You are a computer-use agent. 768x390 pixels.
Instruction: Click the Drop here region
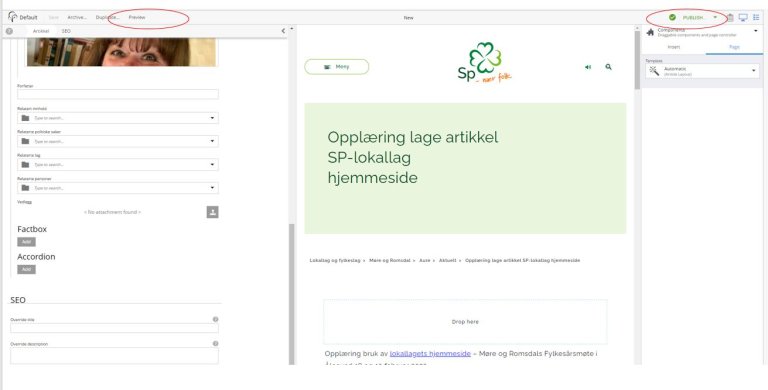(x=465, y=322)
